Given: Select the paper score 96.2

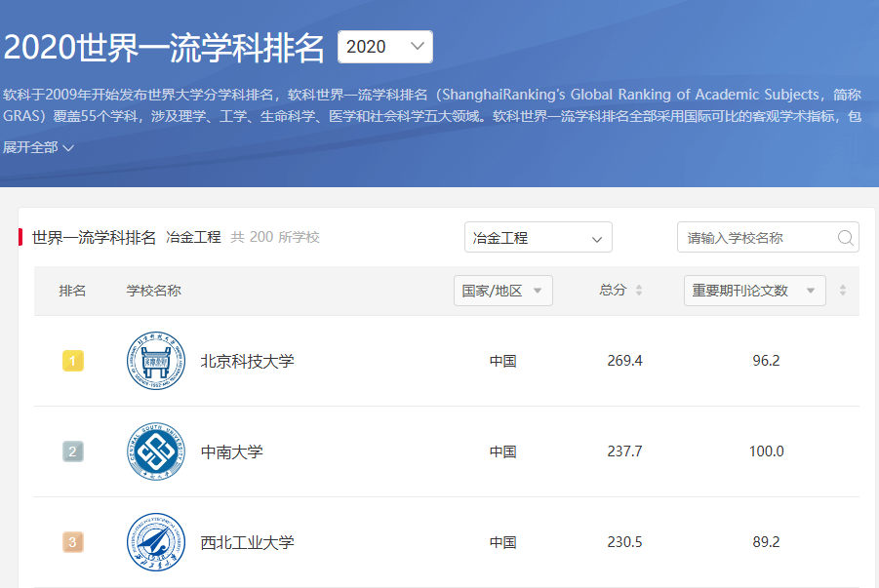Looking at the screenshot, I should (x=766, y=361).
